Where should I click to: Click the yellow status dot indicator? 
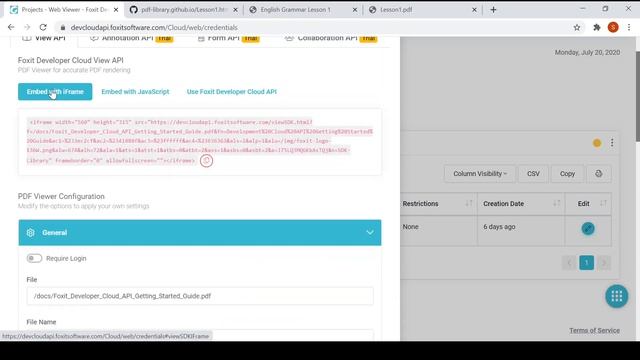[x=597, y=143]
